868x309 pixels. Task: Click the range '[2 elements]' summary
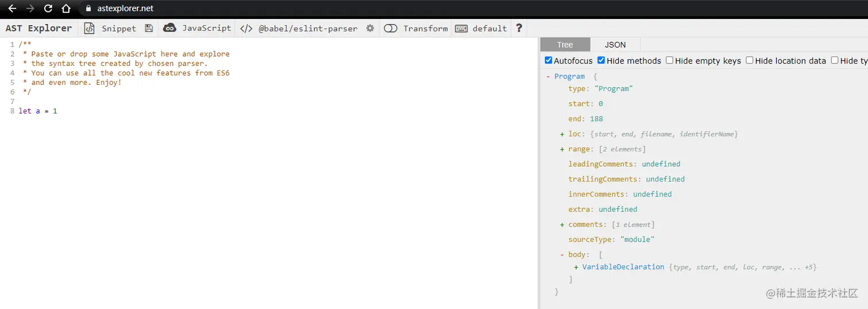pyautogui.click(x=622, y=149)
